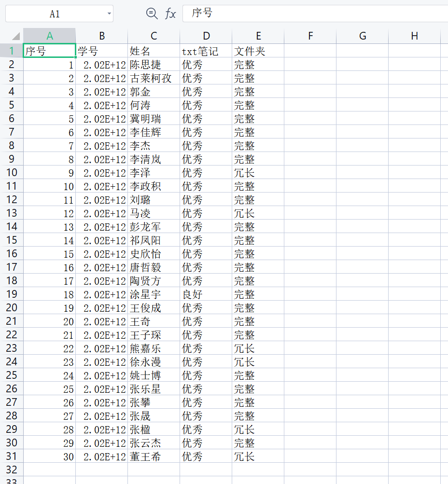Click the 序号 header cell

coord(49,51)
